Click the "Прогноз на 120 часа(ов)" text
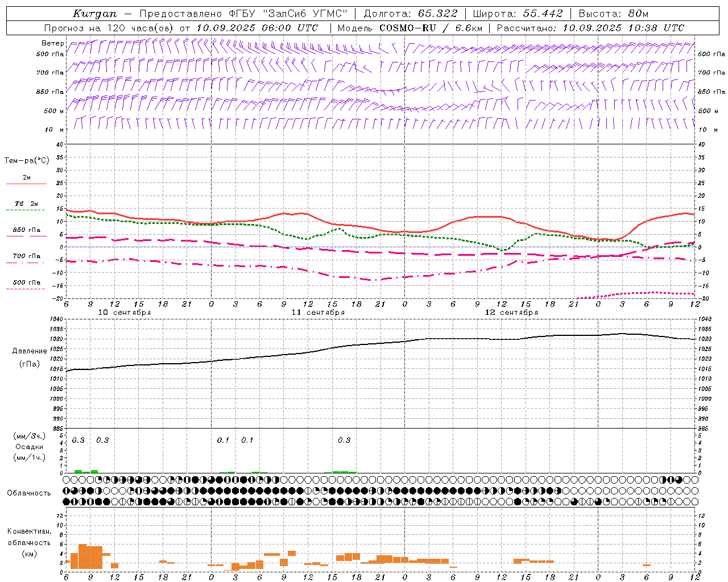 109,28
